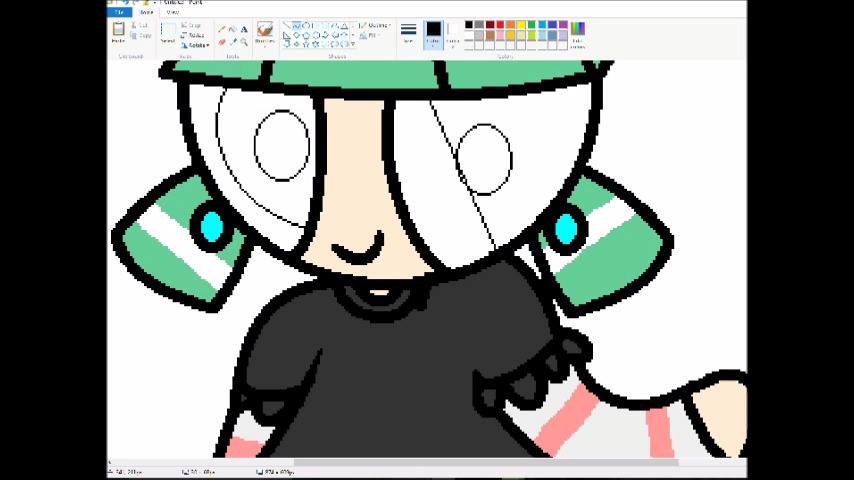This screenshot has height=480, width=854.
Task: Choose the Curve shape
Action: coord(296,26)
